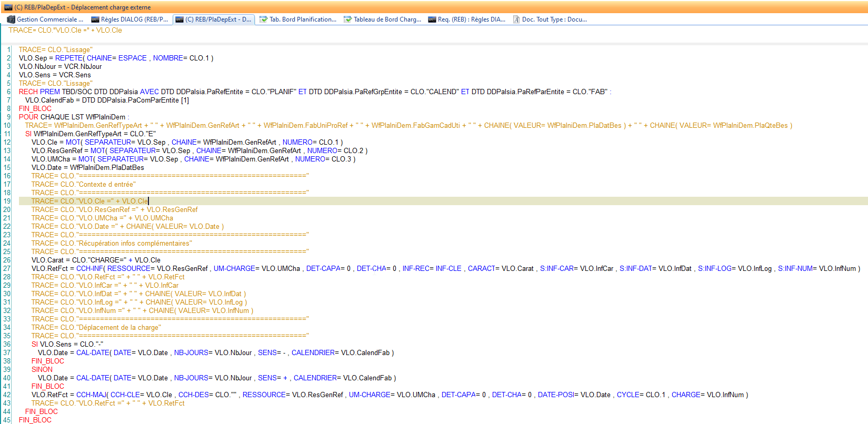Screen dimensions: 868x424
Task: Click the Tableau de Bord Charg... tab icon
Action: click(347, 19)
